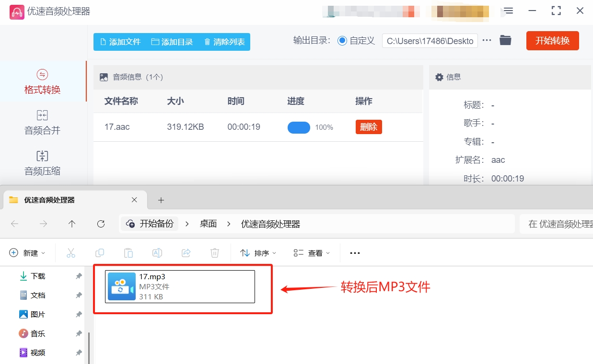This screenshot has width=593, height=364.
Task: Go up one folder level in Explorer
Action: (72, 224)
